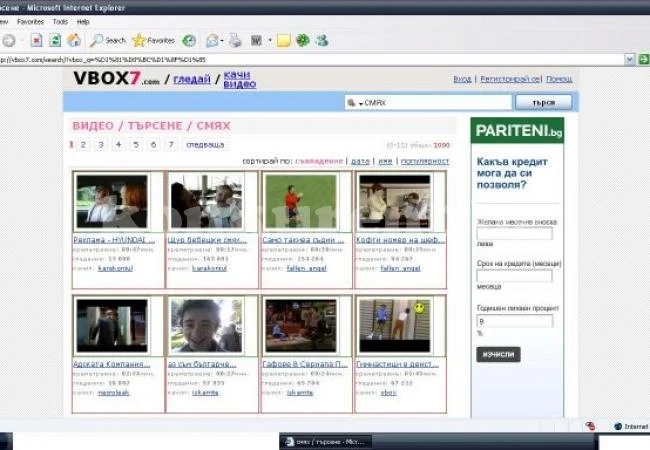Viewport: 650px width, 450px height.
Task: Click the Edit with Word icon
Action: [x=256, y=40]
